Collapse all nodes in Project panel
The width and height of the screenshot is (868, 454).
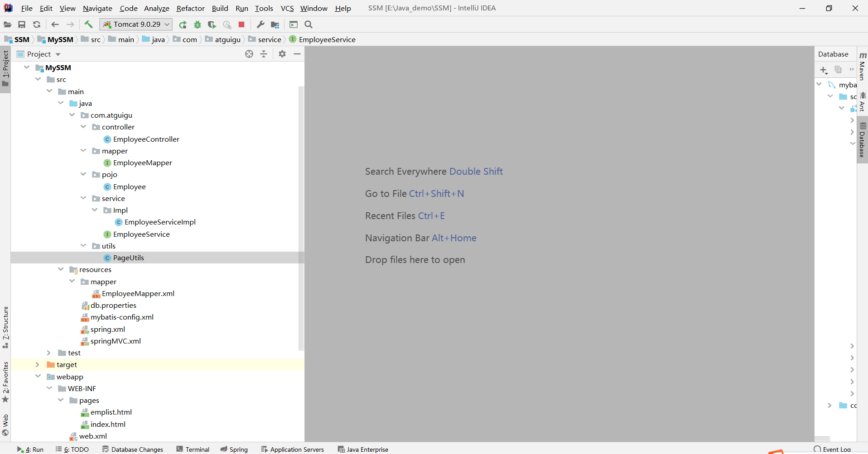264,54
